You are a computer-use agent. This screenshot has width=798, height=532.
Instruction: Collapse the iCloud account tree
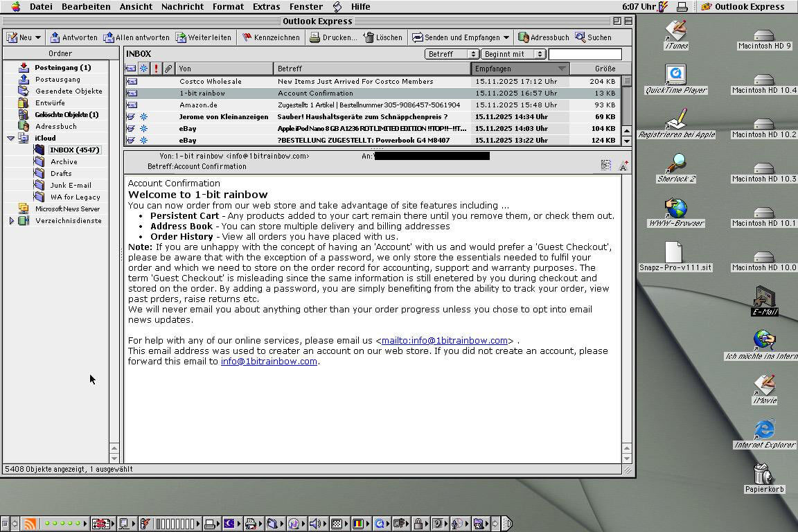click(10, 139)
